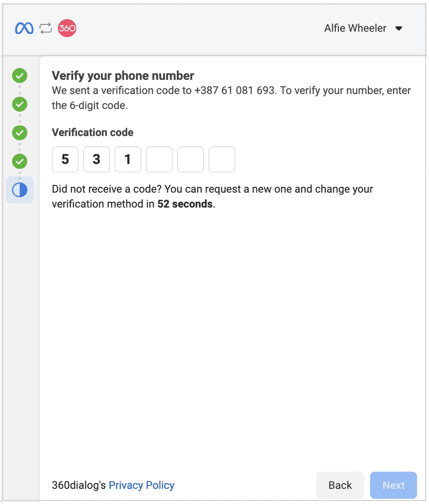The image size is (429, 504).
Task: Select the second completed step checkmark
Action: click(20, 104)
